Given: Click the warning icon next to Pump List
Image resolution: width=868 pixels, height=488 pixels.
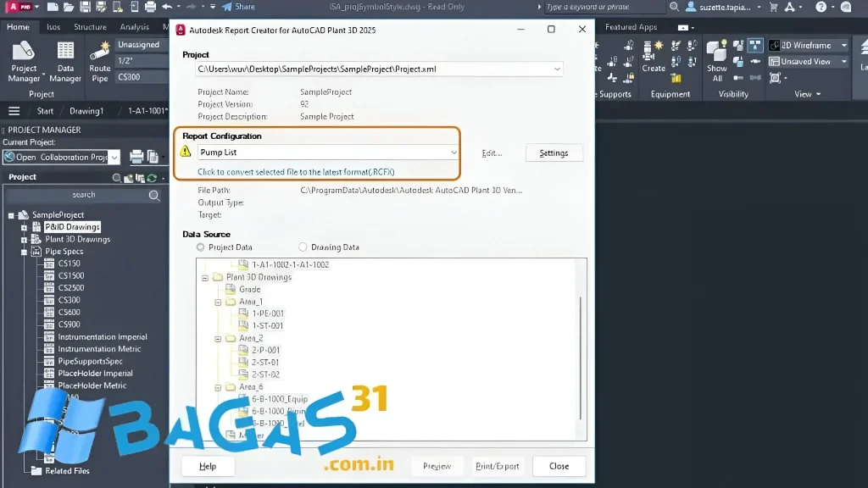Looking at the screenshot, I should click(186, 151).
